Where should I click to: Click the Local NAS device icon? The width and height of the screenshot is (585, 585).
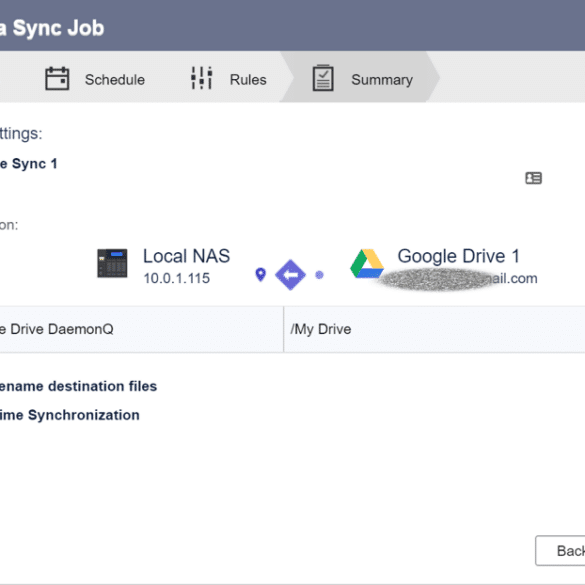click(112, 263)
